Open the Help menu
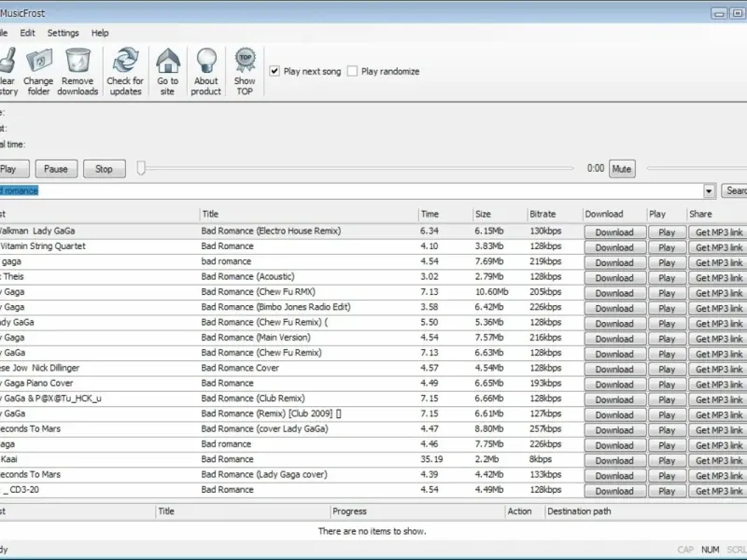The image size is (747, 560). pyautogui.click(x=100, y=33)
